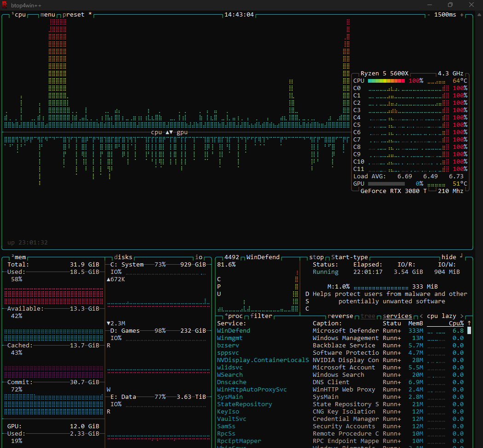Image resolution: width=483 pixels, height=448 pixels.
Task: Click the clock showing 14:43:04
Action: [239, 15]
